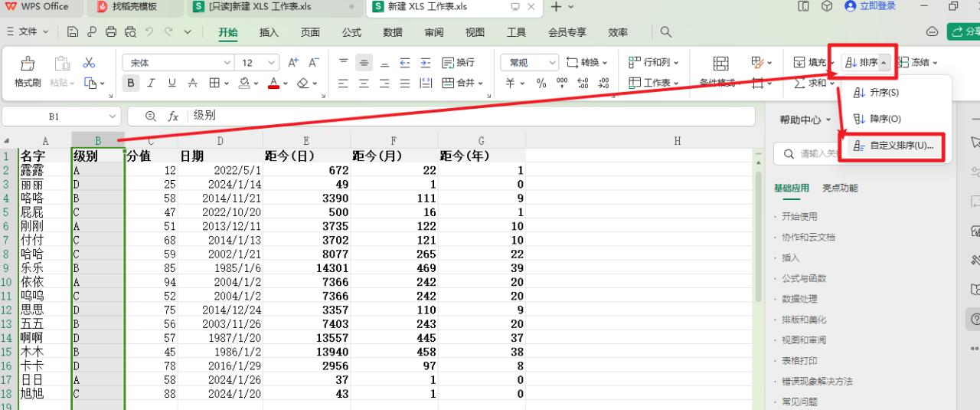Open the Freeze panes (冻结) dropdown

coord(916,63)
